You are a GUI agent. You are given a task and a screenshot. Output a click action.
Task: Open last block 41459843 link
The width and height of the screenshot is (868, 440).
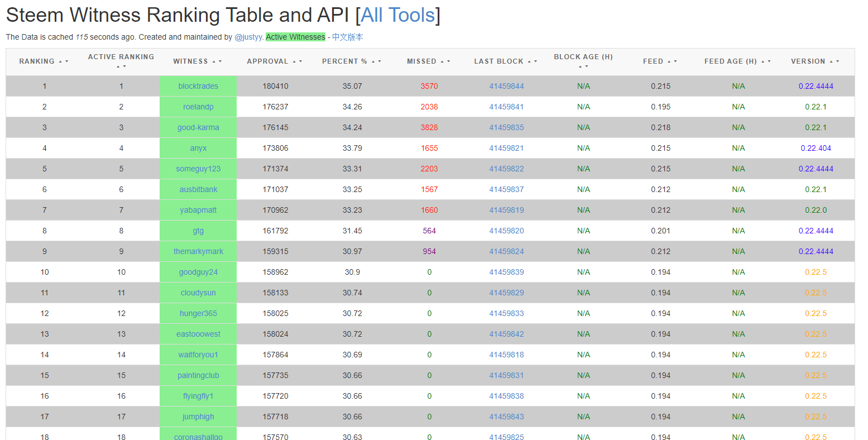pyautogui.click(x=506, y=417)
